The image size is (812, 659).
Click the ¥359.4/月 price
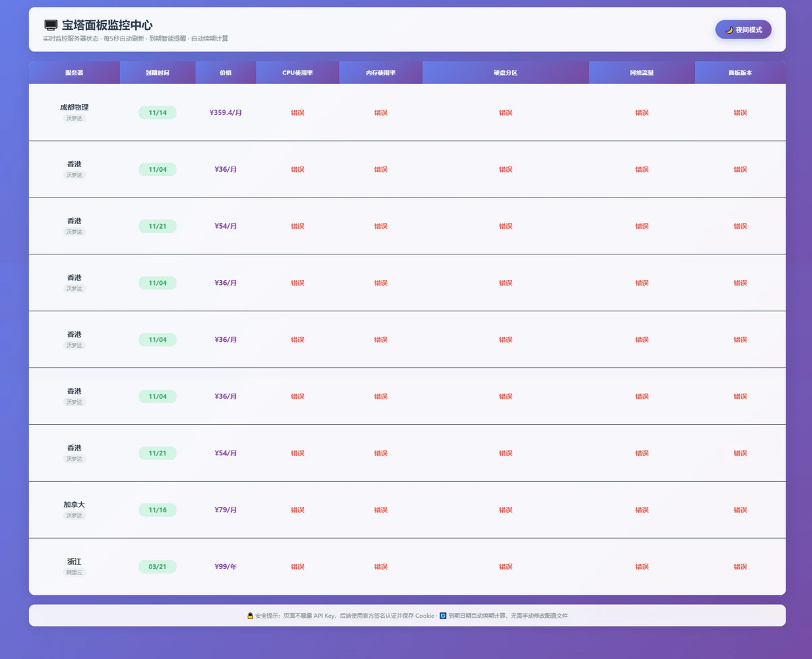tap(225, 113)
